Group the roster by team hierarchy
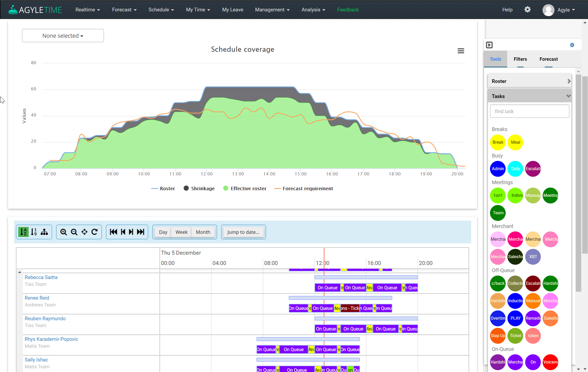588x372 pixels. click(44, 232)
